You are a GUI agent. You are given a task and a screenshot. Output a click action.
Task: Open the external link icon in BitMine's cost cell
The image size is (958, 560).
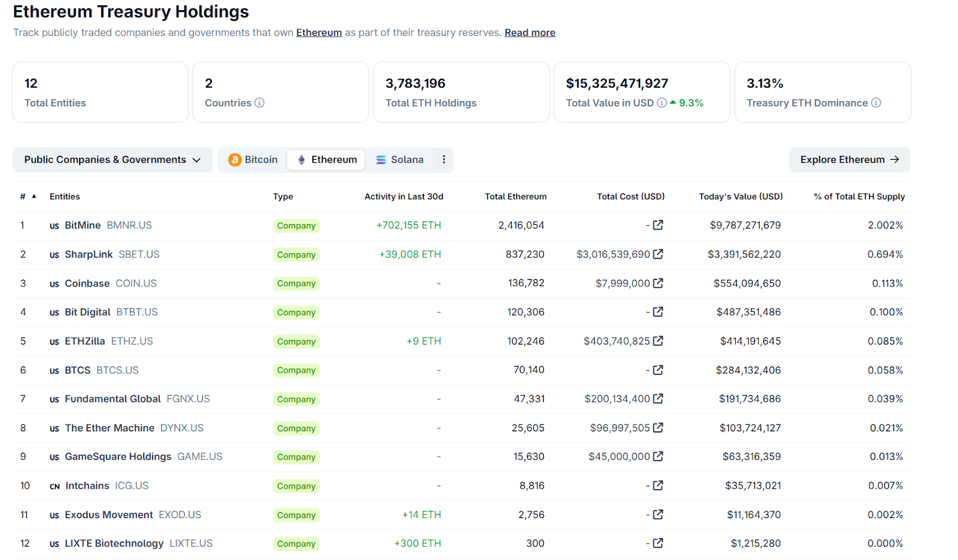point(658,225)
